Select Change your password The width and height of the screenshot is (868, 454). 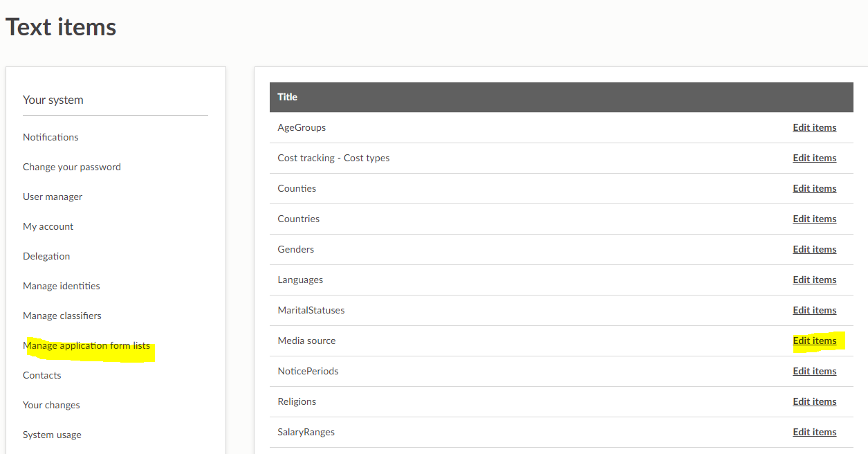[72, 167]
